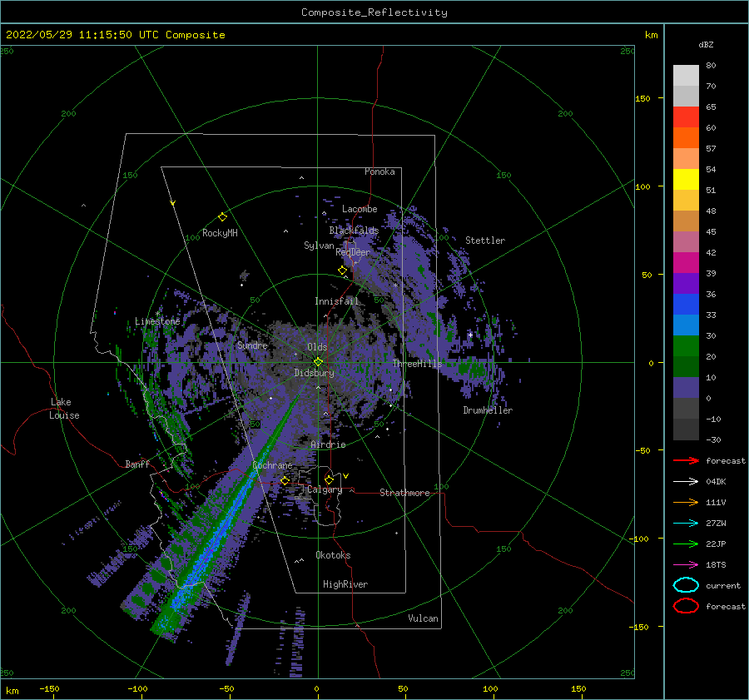
Task: Click the ThreeHills city label
Action: tap(418, 364)
